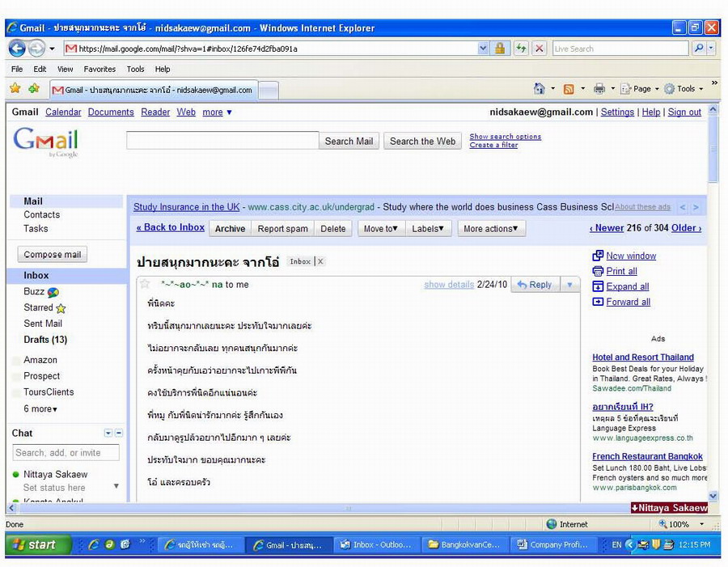Screen dimensions: 728x567
Task: Click the Report spam button
Action: tap(283, 228)
